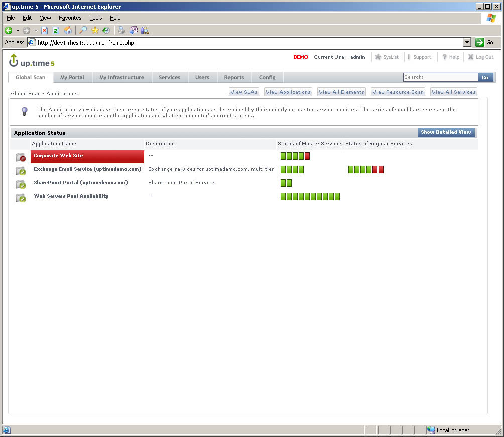Click the last toolbar icon after Print
504x437 pixels.
(x=145, y=30)
